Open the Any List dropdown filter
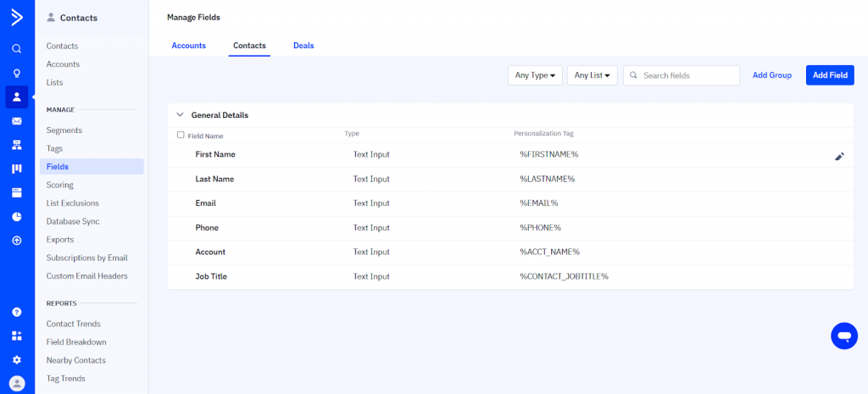 coord(593,75)
